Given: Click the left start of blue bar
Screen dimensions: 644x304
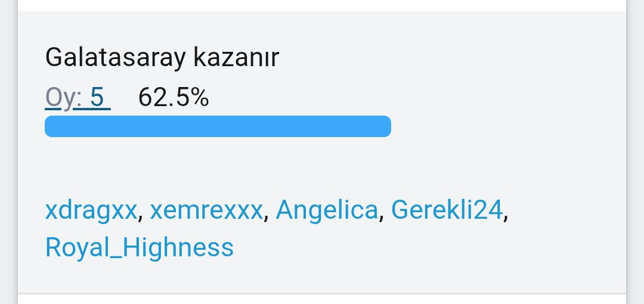Looking at the screenshot, I should pyautogui.click(x=50, y=126).
